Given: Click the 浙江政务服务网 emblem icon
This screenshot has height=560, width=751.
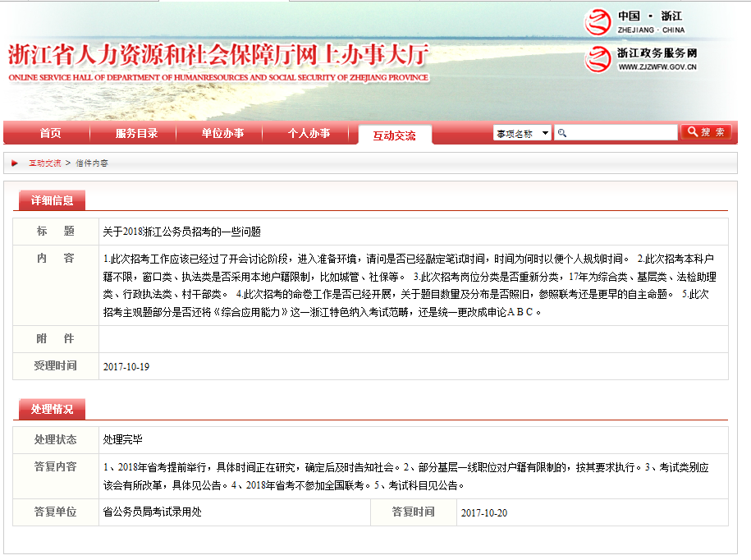Looking at the screenshot, I should pos(598,58).
